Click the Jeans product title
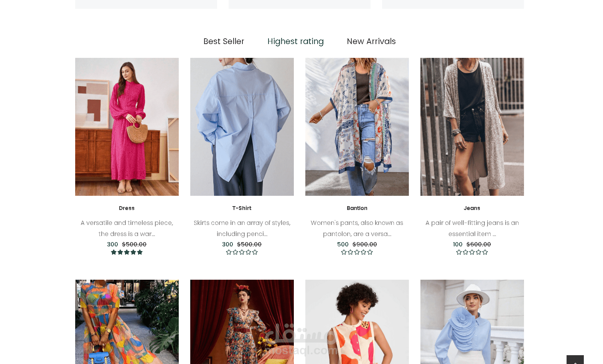This screenshot has height=364, width=603. pyautogui.click(x=472, y=208)
